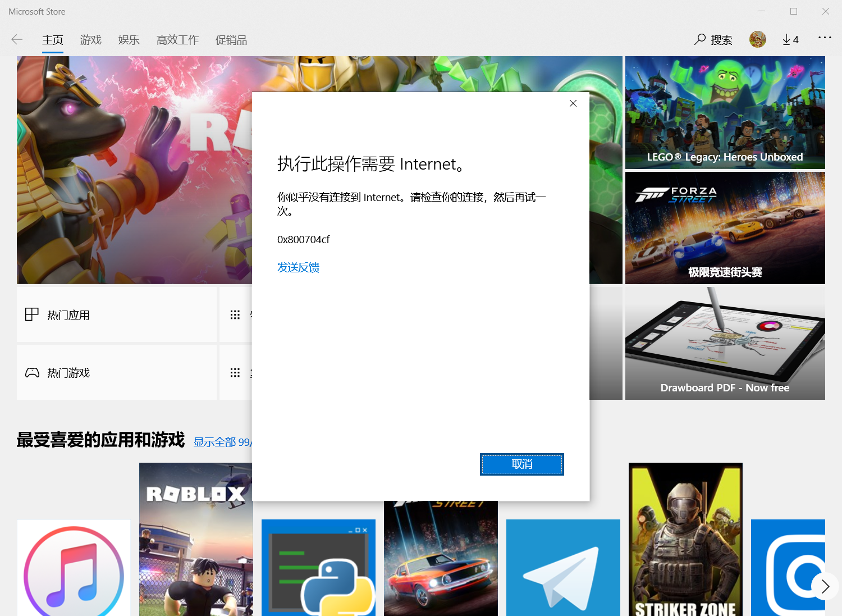
Task: Click the 发送反馈 link
Action: [298, 267]
